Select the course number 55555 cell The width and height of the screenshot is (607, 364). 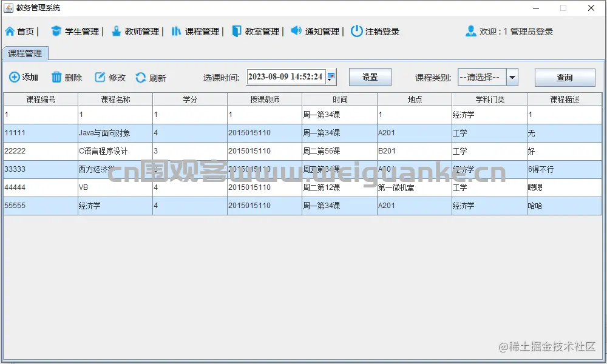point(41,206)
